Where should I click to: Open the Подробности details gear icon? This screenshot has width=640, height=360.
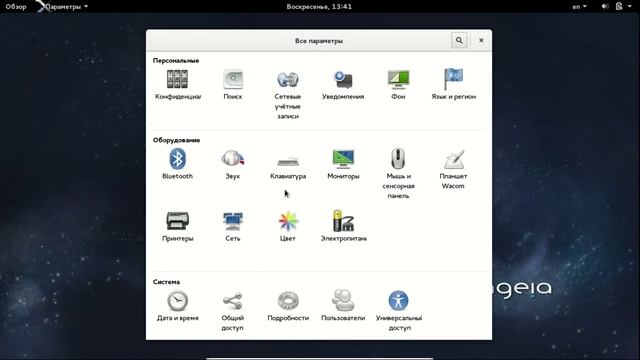tap(288, 301)
